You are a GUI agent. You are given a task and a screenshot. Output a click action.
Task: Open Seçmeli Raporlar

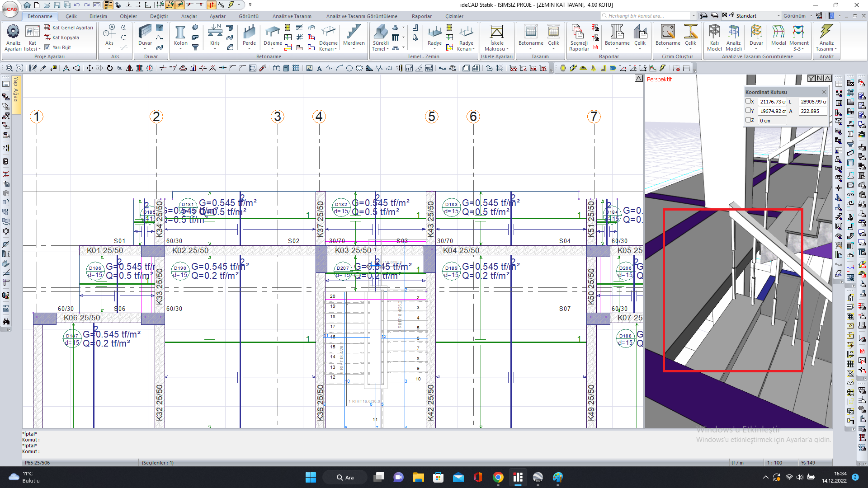pyautogui.click(x=579, y=38)
